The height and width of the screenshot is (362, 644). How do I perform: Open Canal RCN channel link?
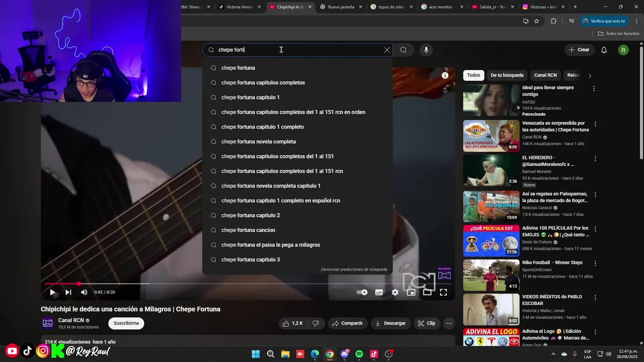pos(71,320)
